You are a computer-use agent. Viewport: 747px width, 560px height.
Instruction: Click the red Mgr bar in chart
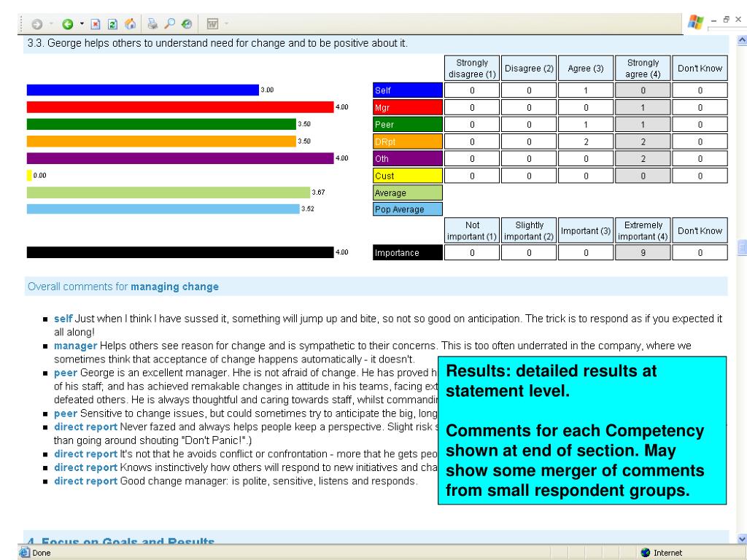(180, 106)
